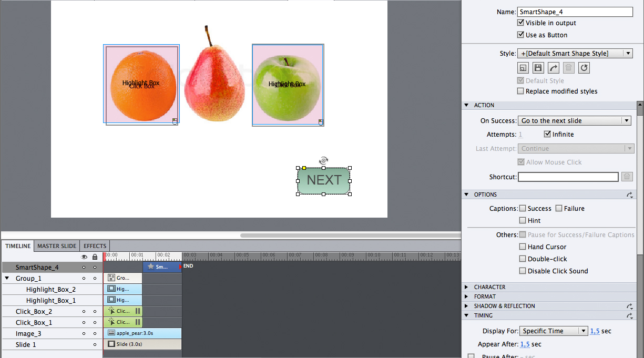This screenshot has height=358, width=644.
Task: Open the EFFECTS tab
Action: (95, 246)
